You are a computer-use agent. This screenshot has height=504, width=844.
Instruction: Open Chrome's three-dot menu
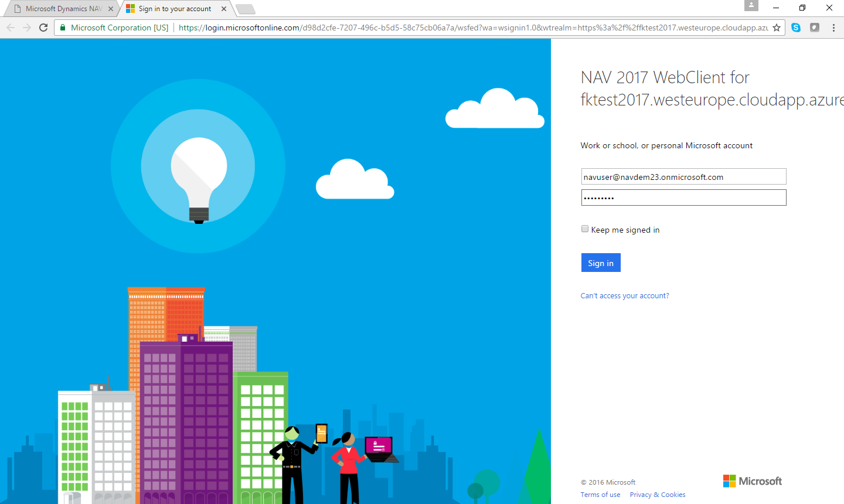833,28
